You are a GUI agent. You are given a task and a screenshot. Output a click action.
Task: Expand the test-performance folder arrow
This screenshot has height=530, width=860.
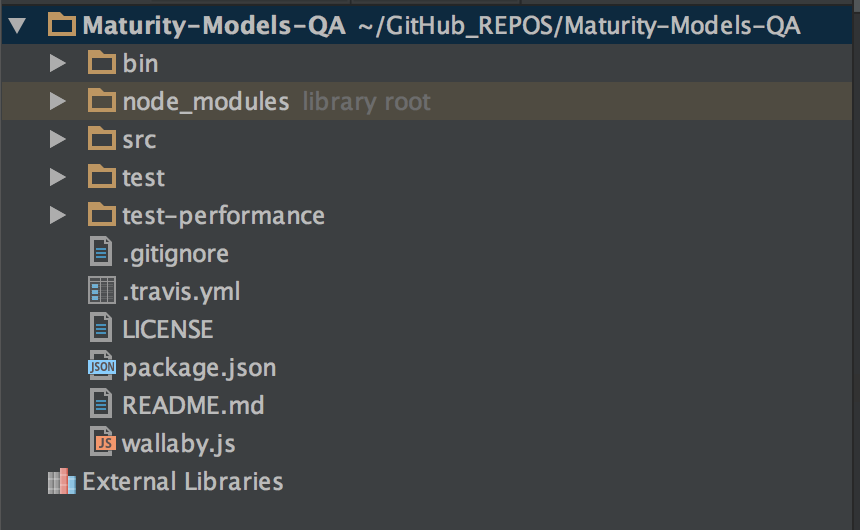(58, 215)
